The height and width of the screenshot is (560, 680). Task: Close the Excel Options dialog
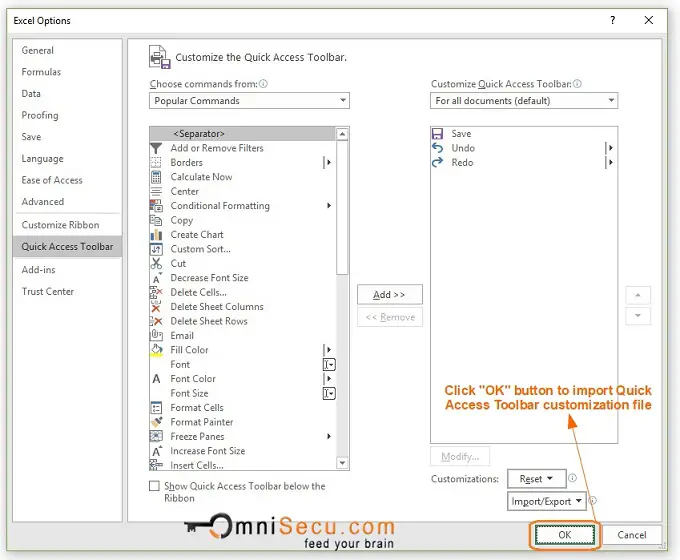coord(649,20)
